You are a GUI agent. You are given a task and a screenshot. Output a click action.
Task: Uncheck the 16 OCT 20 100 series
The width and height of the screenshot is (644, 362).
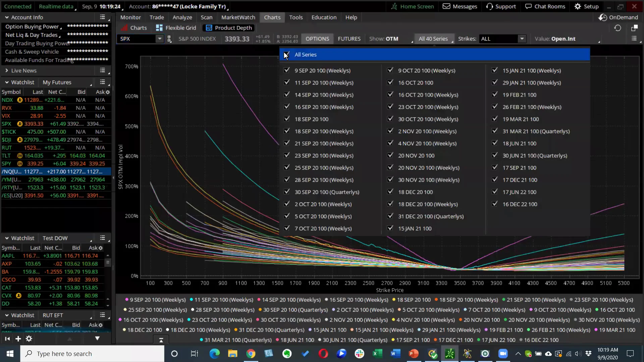pos(390,82)
